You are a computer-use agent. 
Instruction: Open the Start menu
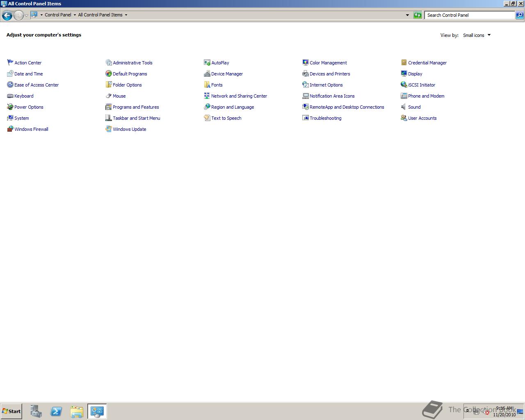(11, 411)
